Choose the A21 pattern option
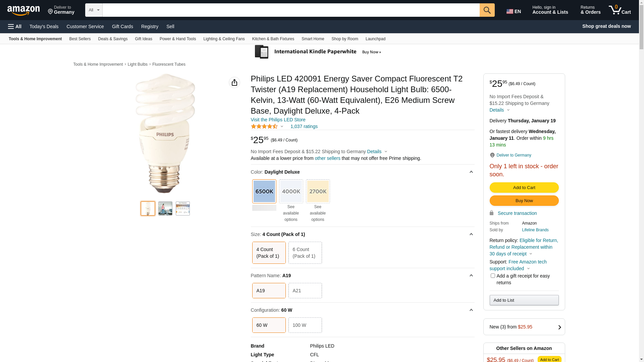 pyautogui.click(x=305, y=291)
